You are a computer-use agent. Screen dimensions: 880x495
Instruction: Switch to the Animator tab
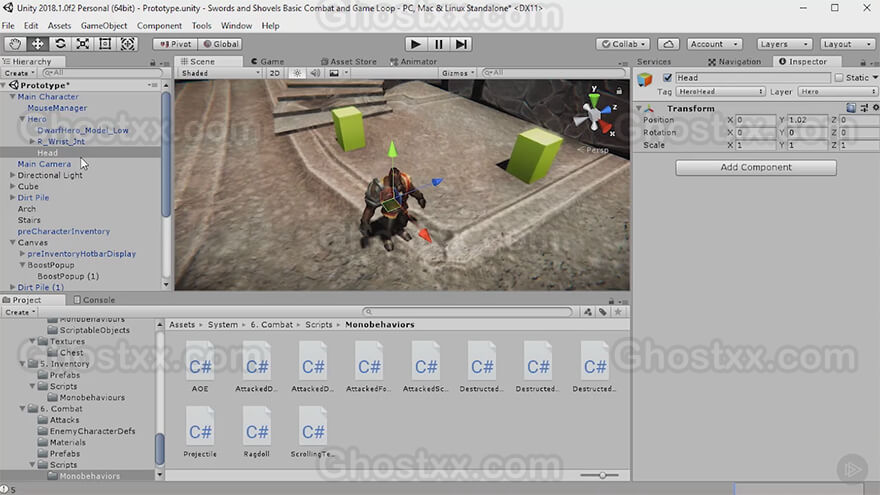click(413, 61)
